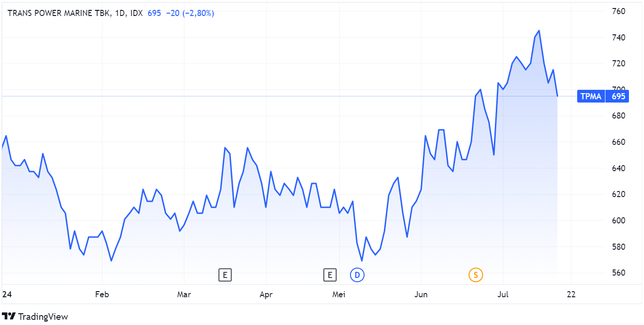Click the second earnings E marker before Mei
Viewport: 644px width, 325px height.
tap(330, 275)
